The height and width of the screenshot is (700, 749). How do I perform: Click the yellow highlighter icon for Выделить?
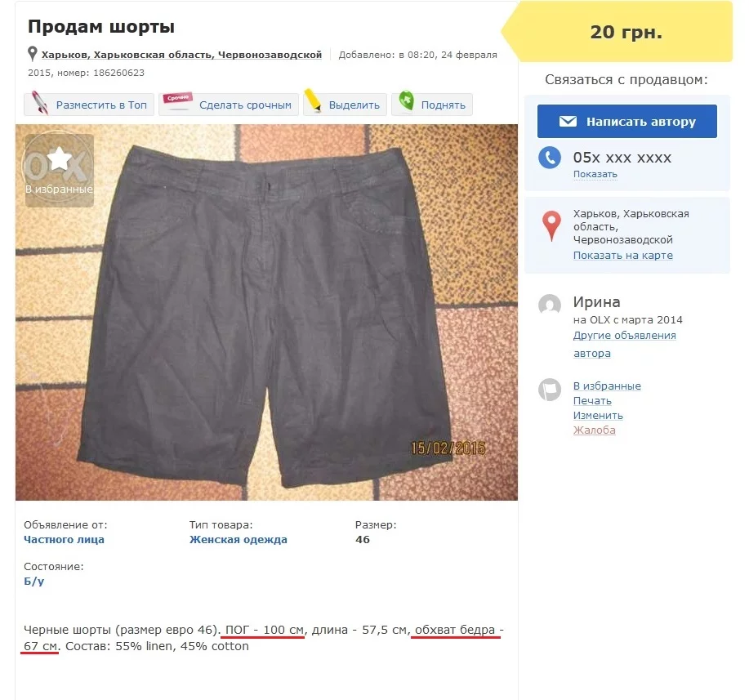[313, 100]
